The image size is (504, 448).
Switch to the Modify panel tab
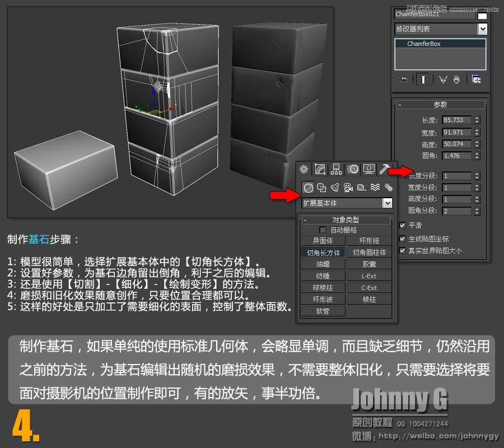[320, 169]
